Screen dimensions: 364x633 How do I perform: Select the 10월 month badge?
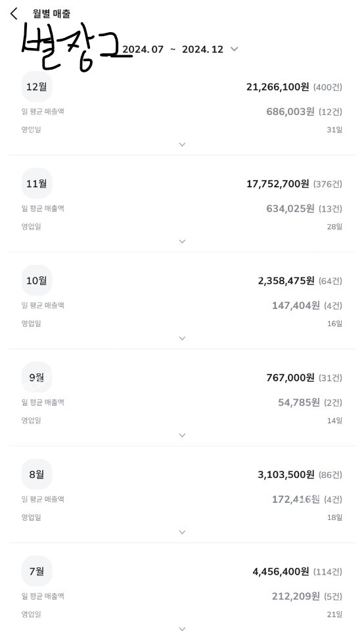tap(37, 281)
